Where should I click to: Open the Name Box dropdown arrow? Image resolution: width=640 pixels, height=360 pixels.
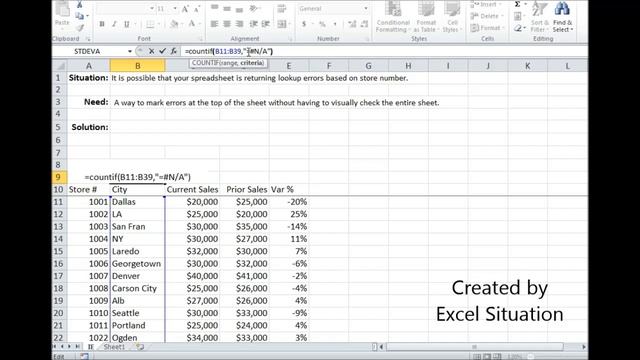click(x=130, y=51)
